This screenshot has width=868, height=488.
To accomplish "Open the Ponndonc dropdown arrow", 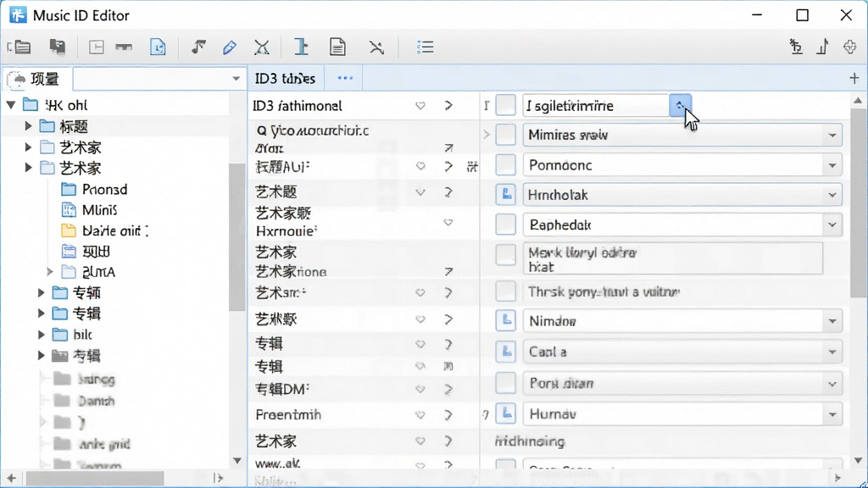I will point(832,165).
